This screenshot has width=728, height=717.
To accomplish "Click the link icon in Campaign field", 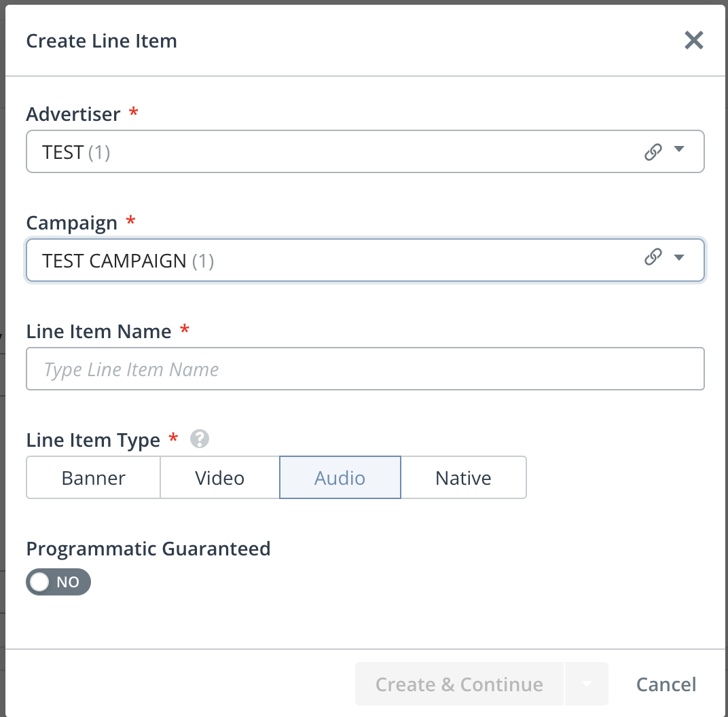I will (653, 257).
